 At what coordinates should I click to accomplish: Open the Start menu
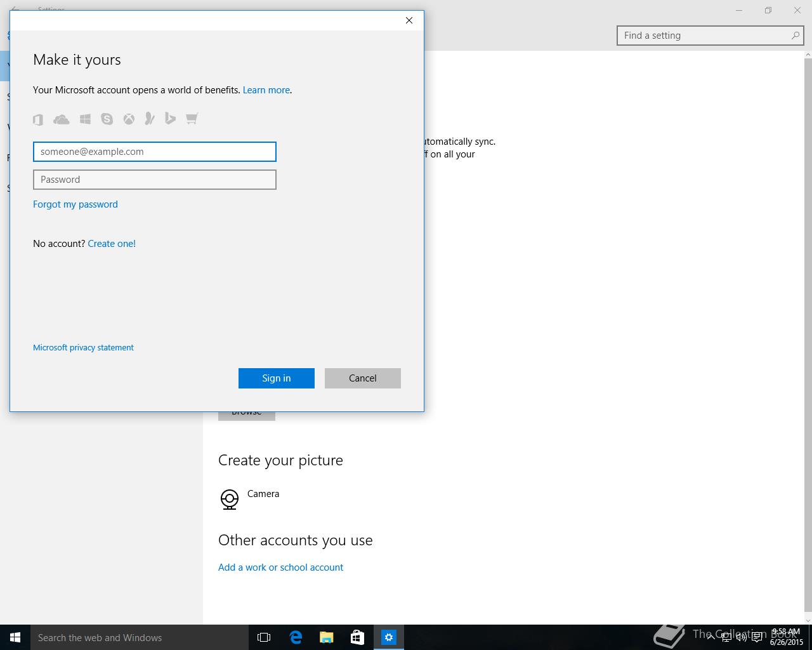pyautogui.click(x=15, y=637)
